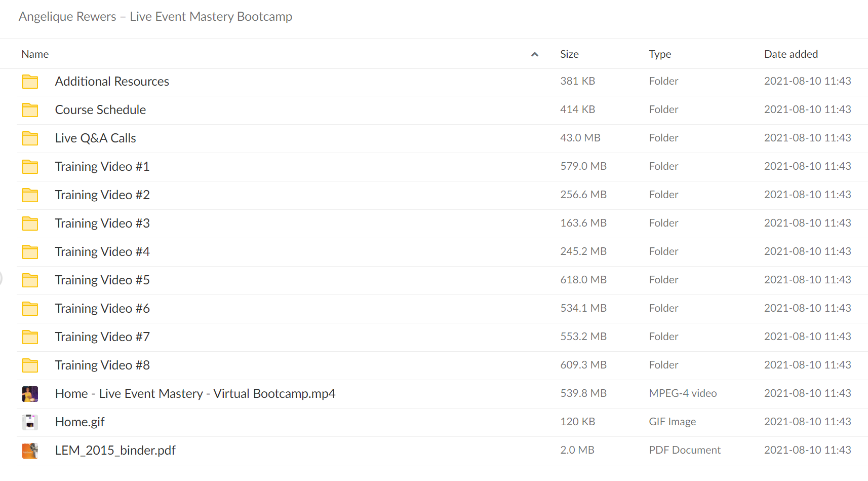The height and width of the screenshot is (481, 868).
Task: Select the Training Video #8 folder icon
Action: click(x=30, y=365)
